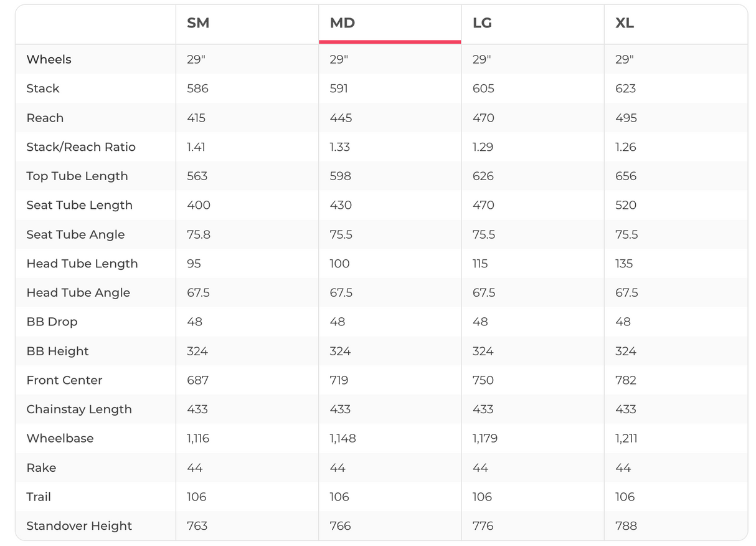Viewport: 756px width, 546px height.
Task: Click the Head Tube Length row label
Action: tap(82, 264)
